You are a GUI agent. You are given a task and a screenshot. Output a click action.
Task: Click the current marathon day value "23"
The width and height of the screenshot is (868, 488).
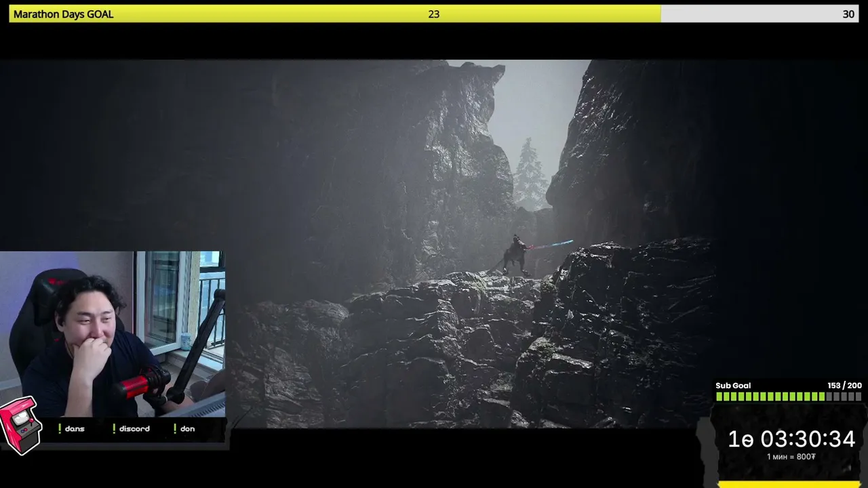(434, 14)
